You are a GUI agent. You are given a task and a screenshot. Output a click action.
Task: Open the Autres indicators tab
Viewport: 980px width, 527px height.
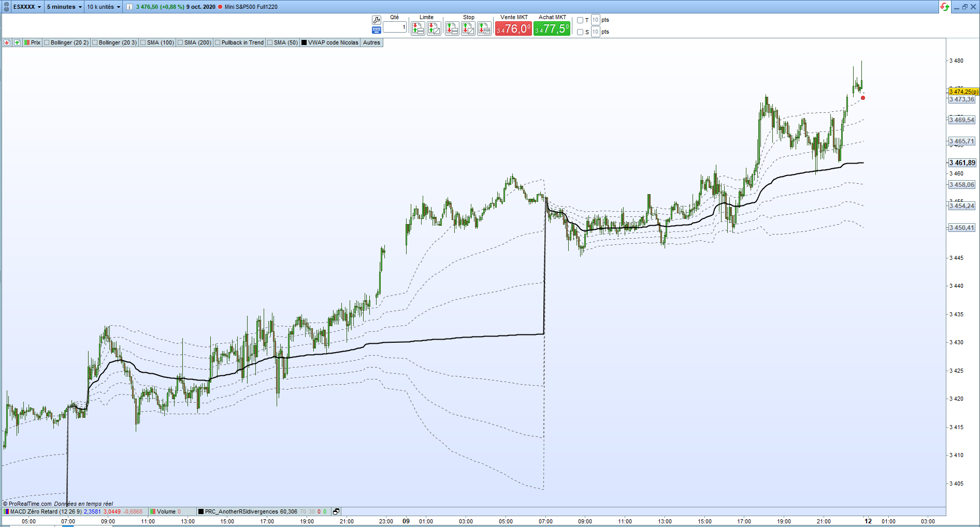371,42
